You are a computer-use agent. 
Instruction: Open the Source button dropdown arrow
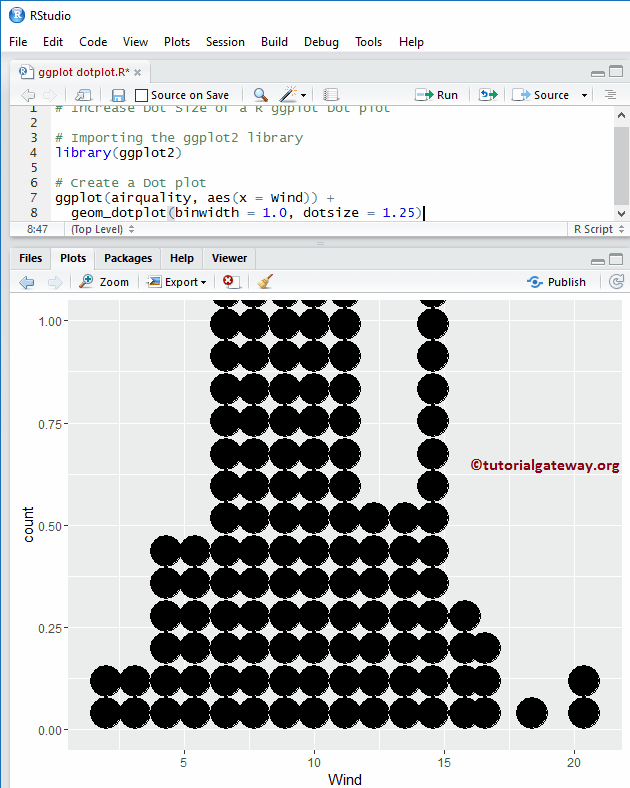tap(585, 95)
